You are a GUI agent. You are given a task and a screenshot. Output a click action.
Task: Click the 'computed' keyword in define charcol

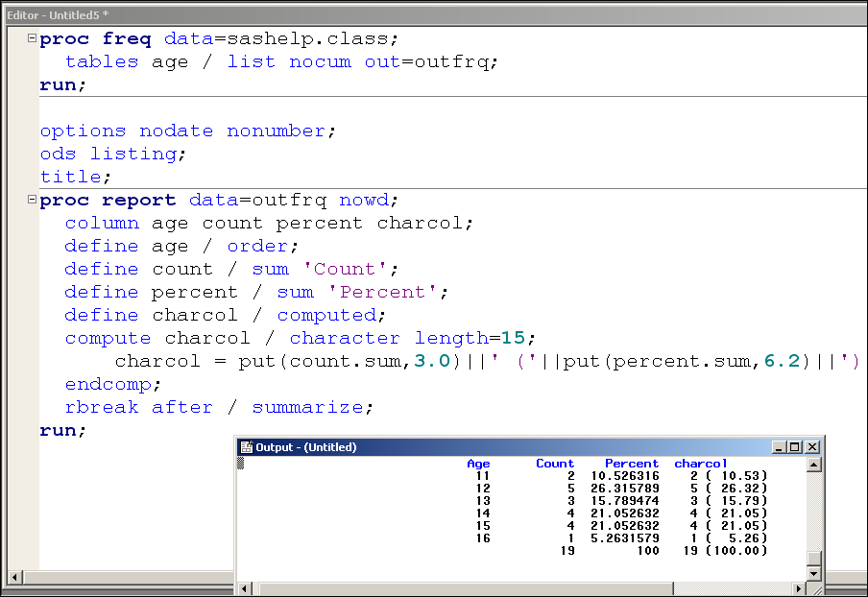tap(326, 316)
